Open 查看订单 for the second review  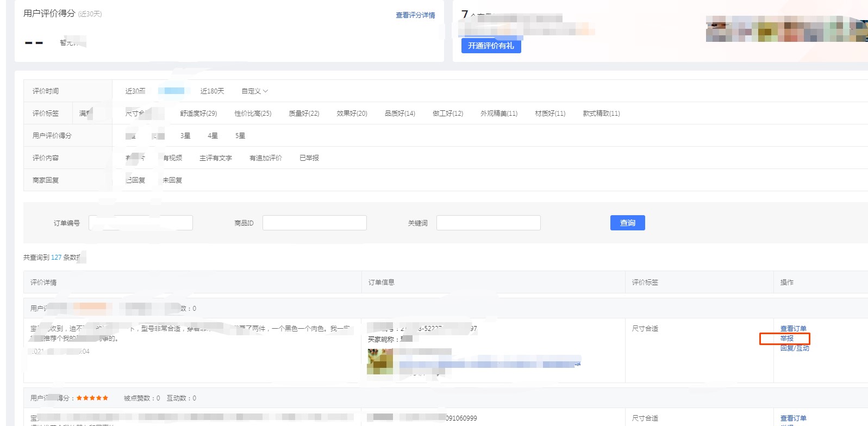point(793,418)
